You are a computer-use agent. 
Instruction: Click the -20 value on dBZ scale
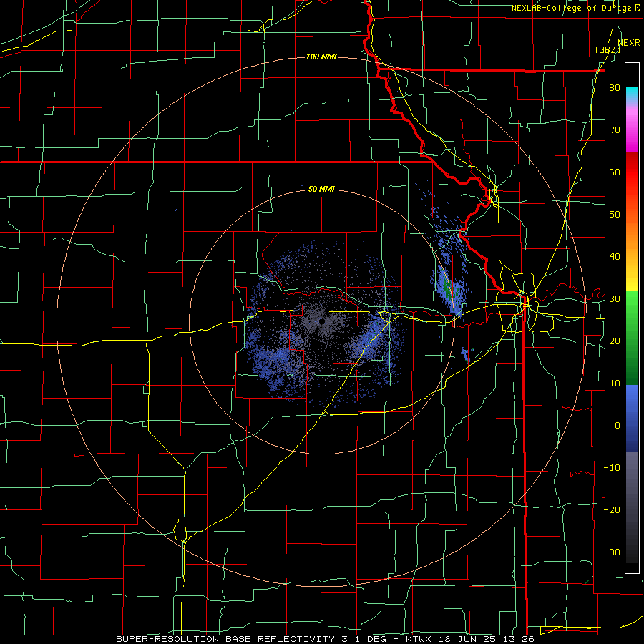[612, 509]
